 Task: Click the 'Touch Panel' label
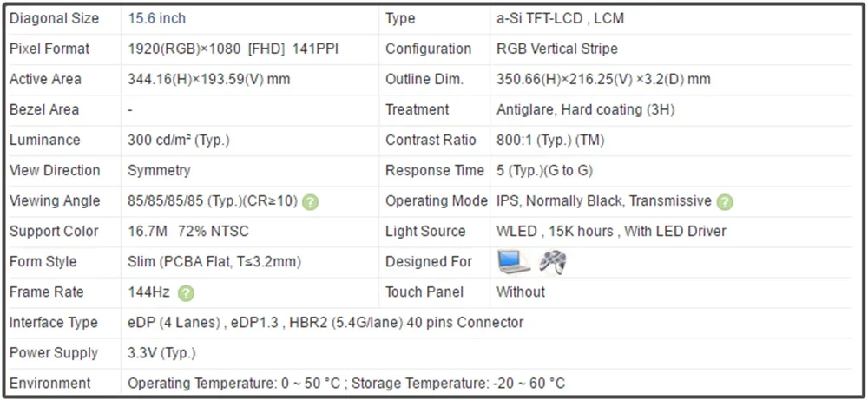coord(424,292)
